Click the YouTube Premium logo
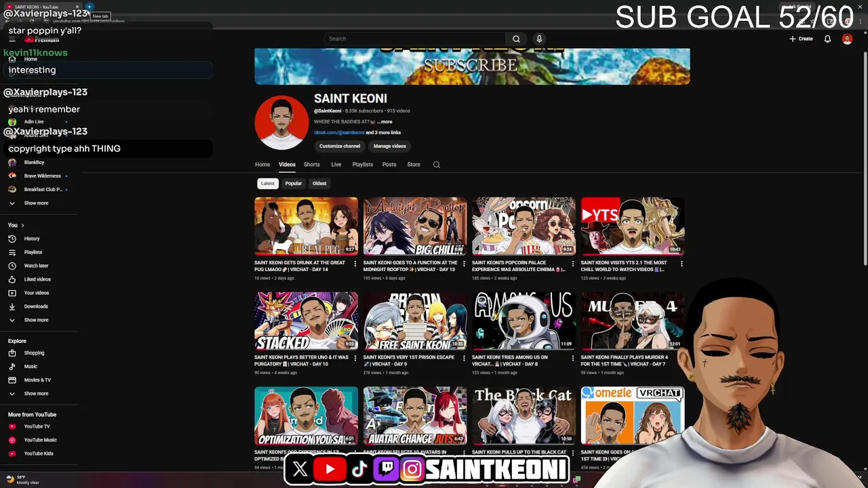Screen dimensions: 868x488 pos(42,39)
